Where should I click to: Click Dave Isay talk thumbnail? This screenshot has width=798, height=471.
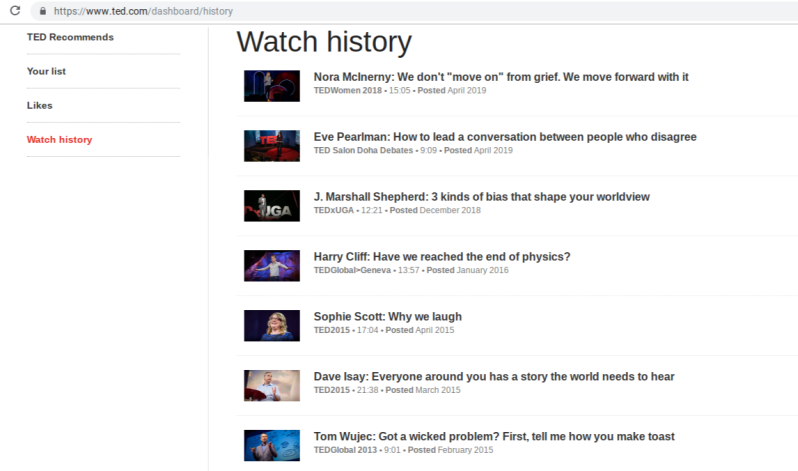272,385
